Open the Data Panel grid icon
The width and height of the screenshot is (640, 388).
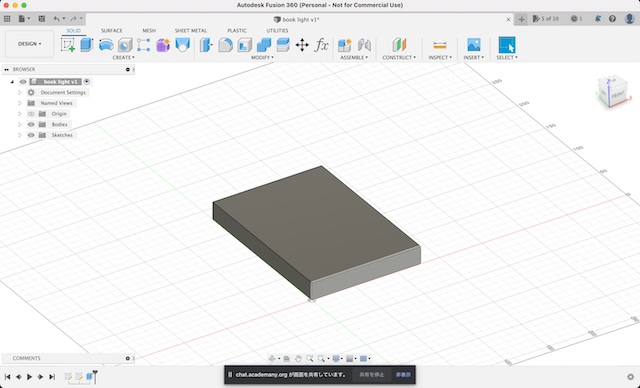tap(7, 19)
